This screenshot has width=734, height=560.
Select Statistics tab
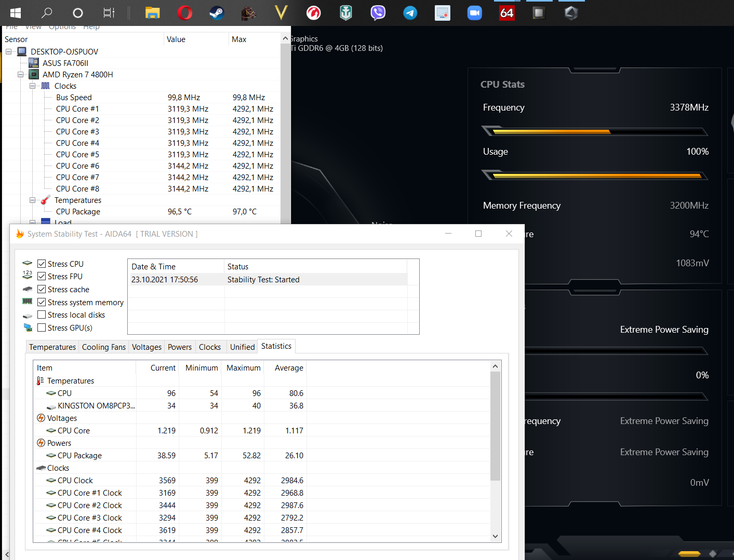tap(276, 346)
